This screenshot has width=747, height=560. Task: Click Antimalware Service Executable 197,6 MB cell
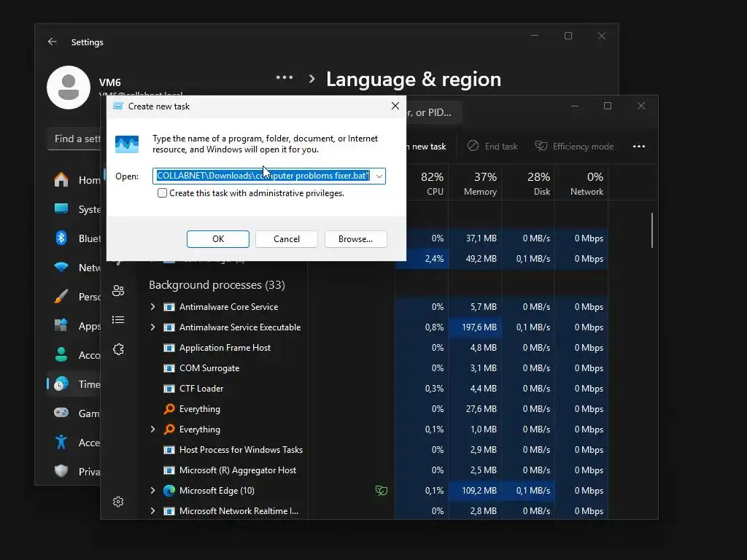click(475, 327)
